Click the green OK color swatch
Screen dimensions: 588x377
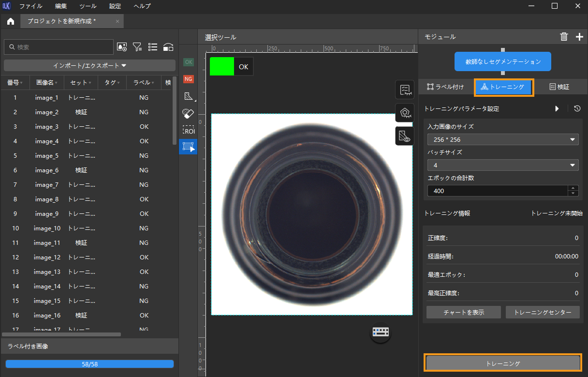pyautogui.click(x=222, y=66)
